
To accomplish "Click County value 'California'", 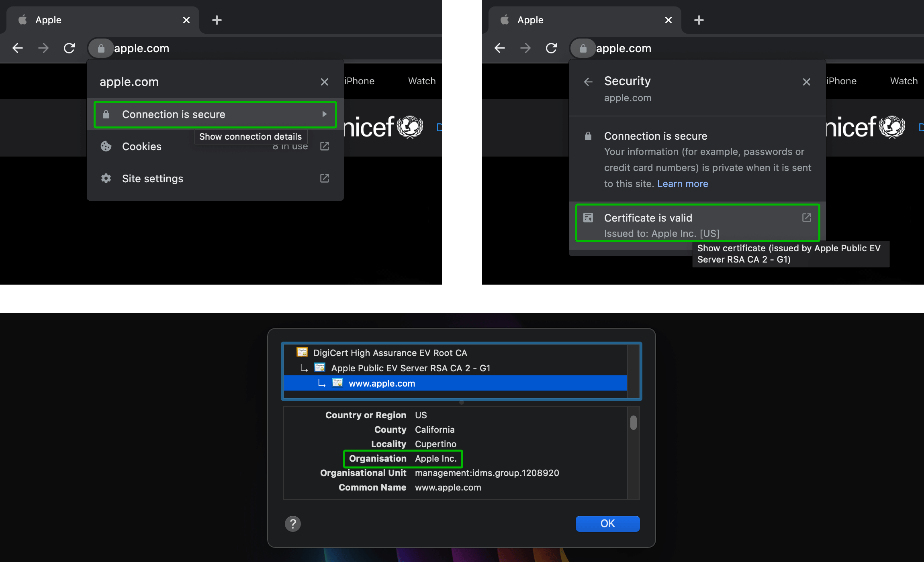I will pyautogui.click(x=435, y=430).
